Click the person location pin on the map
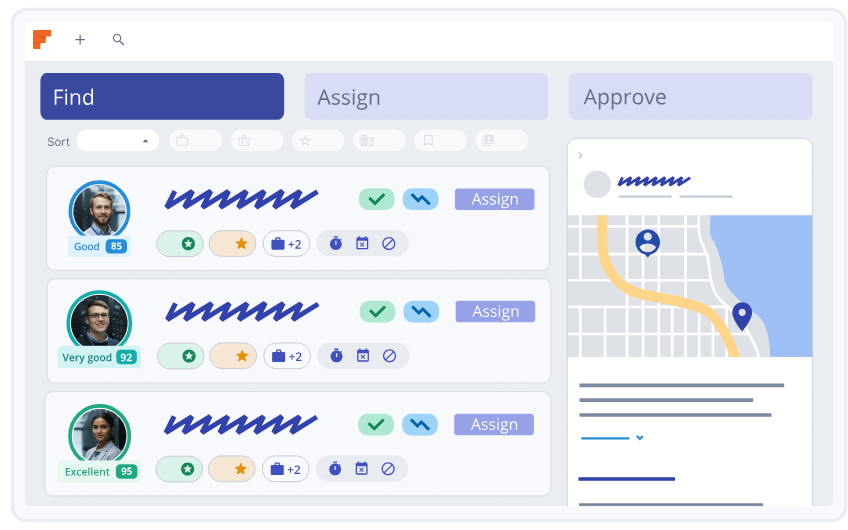The height and width of the screenshot is (530, 848). pos(648,241)
